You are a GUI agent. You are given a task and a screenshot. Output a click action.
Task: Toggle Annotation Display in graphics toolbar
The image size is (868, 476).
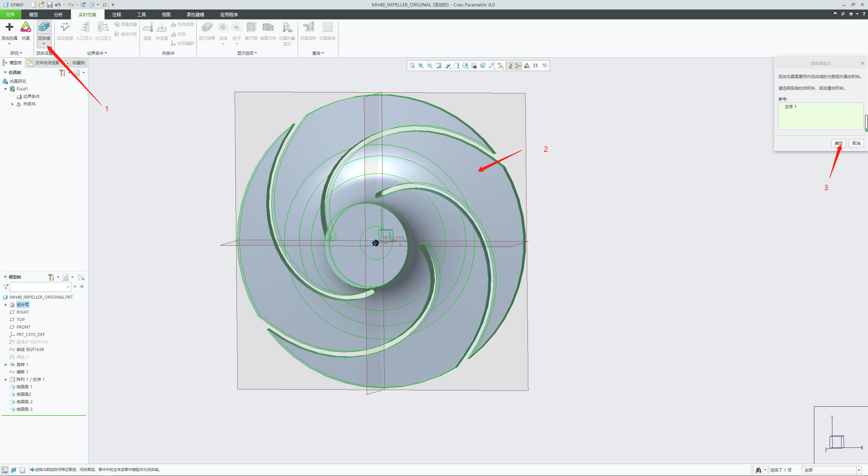(509, 66)
